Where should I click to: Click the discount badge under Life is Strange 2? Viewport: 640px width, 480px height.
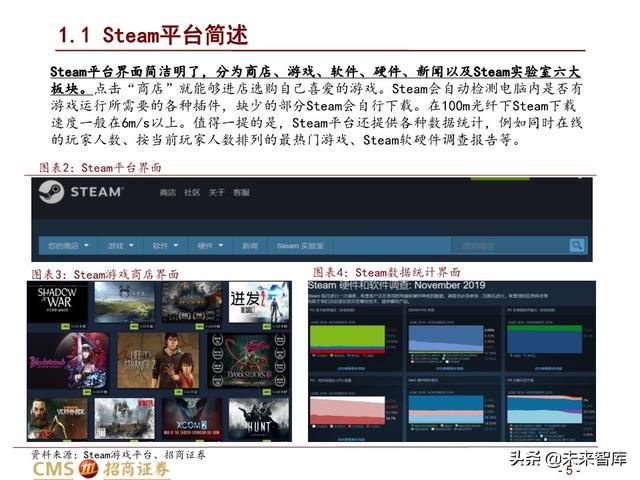pyautogui.click(x=178, y=392)
